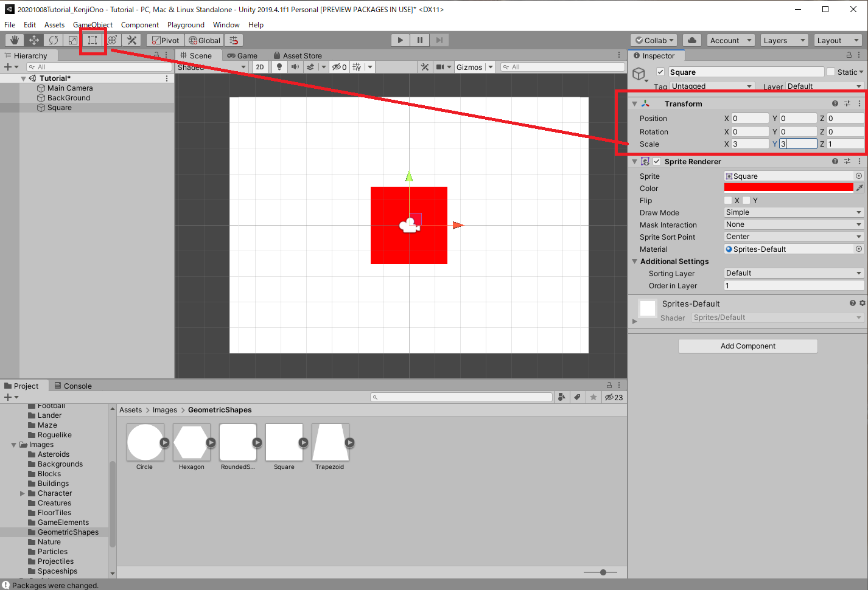This screenshot has height=590, width=868.
Task: Open the Window menu
Action: click(x=226, y=25)
